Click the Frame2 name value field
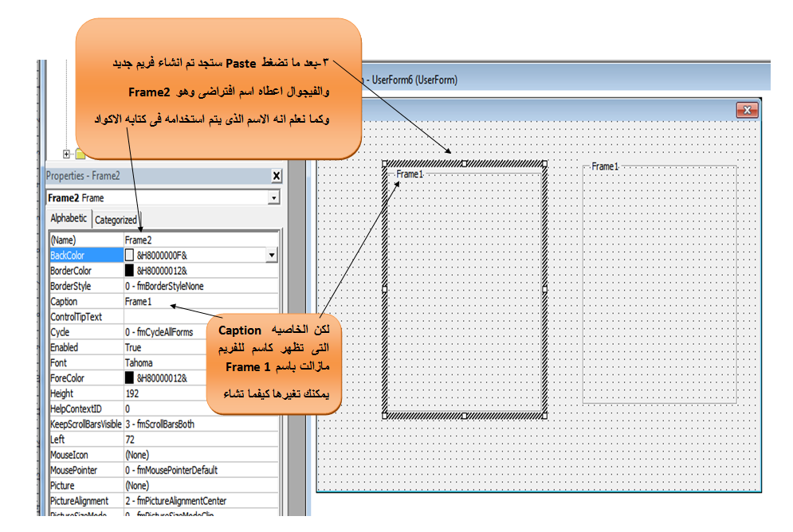The width and height of the screenshot is (793, 532). tap(201, 240)
